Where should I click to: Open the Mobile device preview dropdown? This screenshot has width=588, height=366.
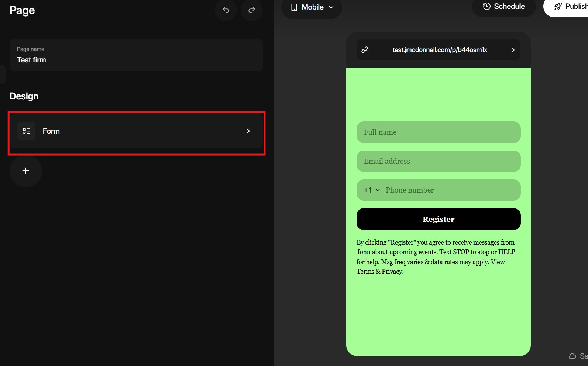(312, 7)
